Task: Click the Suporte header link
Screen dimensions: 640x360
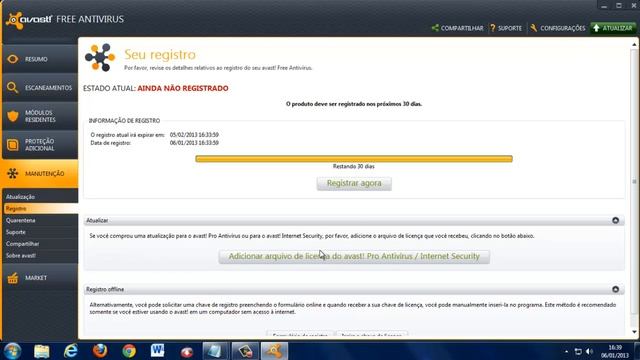Action: [509, 28]
